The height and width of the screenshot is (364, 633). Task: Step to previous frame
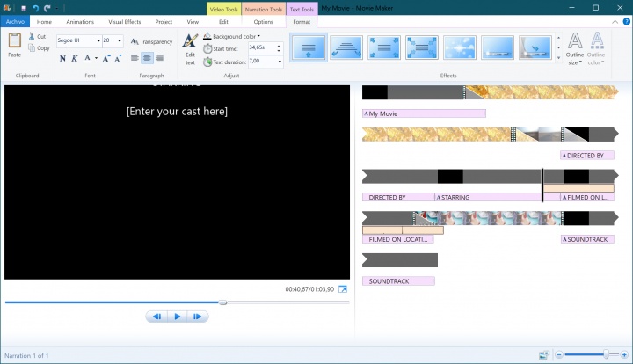(156, 317)
